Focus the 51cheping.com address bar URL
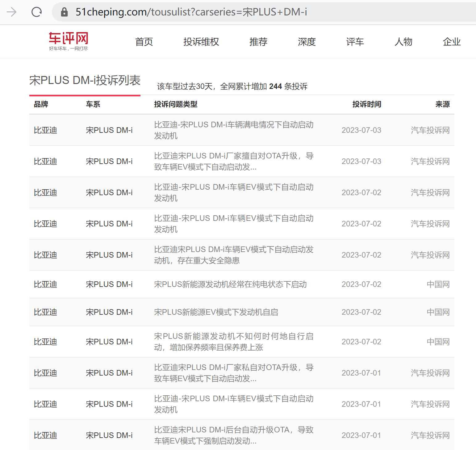 (191, 12)
